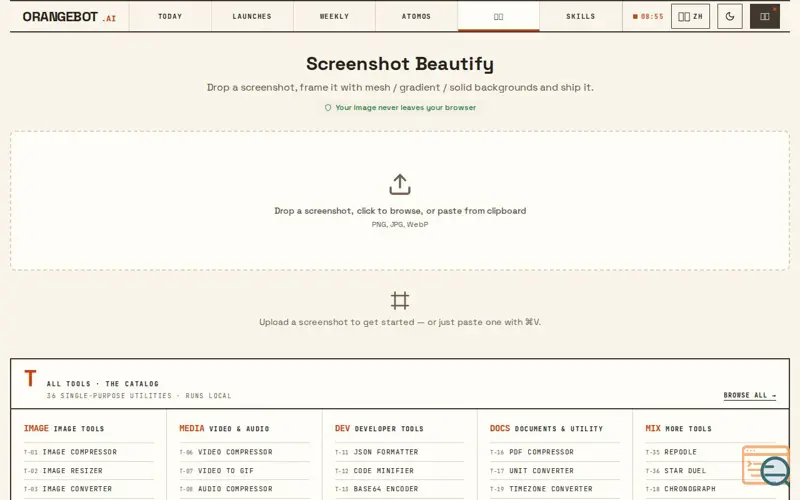Click 'ALL TOOLS · THE CATALOG' heading
Viewport: 800px width, 500px height.
coord(103,384)
